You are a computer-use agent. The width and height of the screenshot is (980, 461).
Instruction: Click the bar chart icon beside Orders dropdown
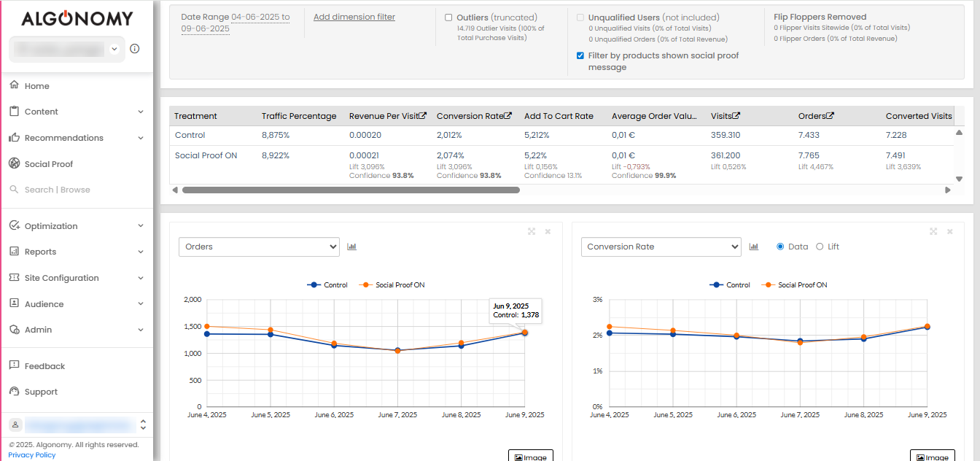pyautogui.click(x=352, y=247)
